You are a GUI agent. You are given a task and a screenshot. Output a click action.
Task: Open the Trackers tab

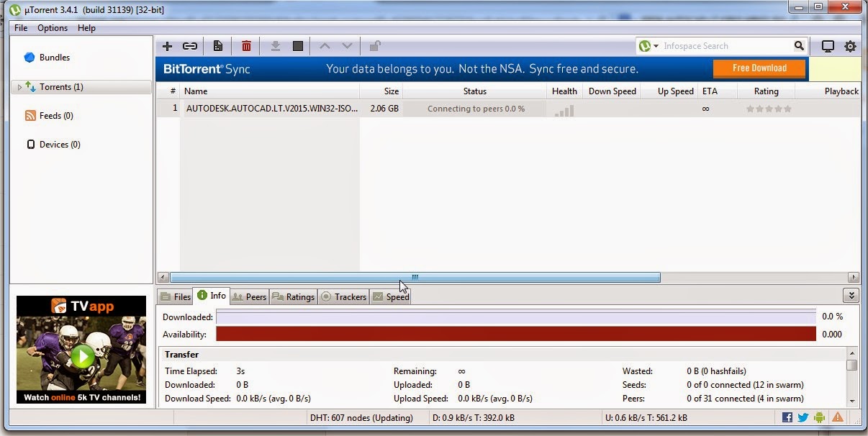coord(343,296)
